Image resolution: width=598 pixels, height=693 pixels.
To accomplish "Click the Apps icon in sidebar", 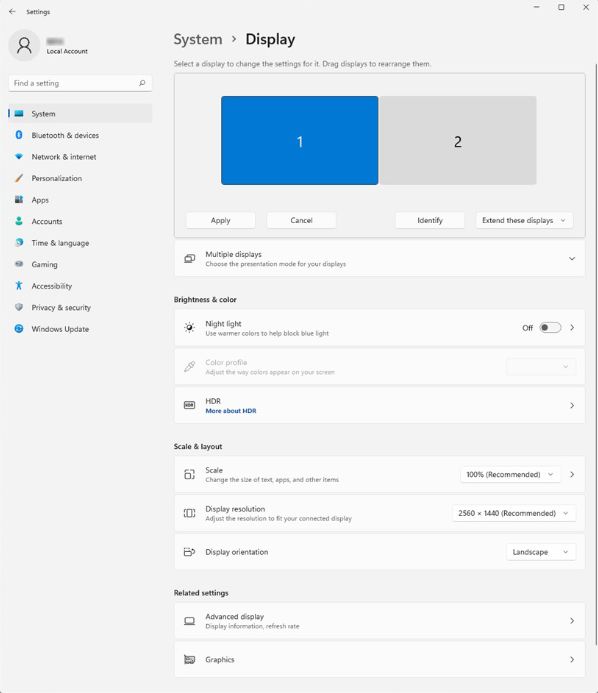I will point(19,199).
